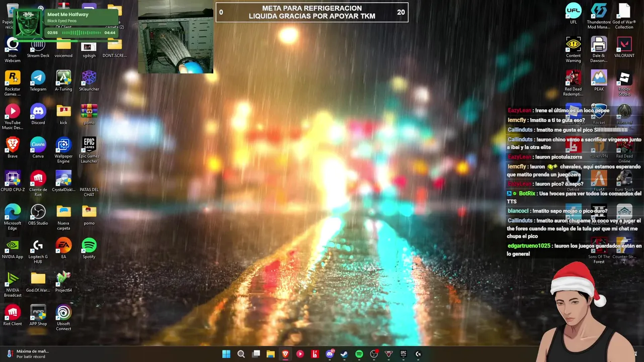Open the DONT.SCRE... folder
Screen dimensions: 644x362
[114, 48]
